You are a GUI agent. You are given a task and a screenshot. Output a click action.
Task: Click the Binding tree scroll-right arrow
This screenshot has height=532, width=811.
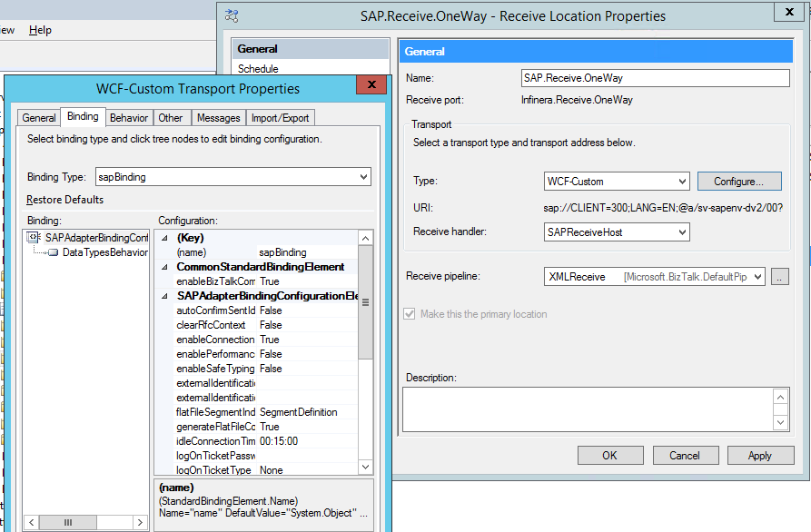click(x=140, y=522)
